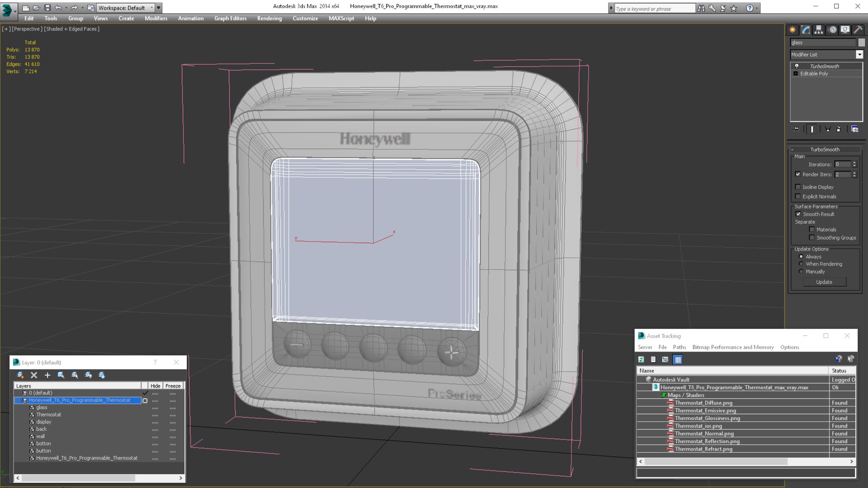
Task: Select highlighted objects and layers icon
Action: 61,375
